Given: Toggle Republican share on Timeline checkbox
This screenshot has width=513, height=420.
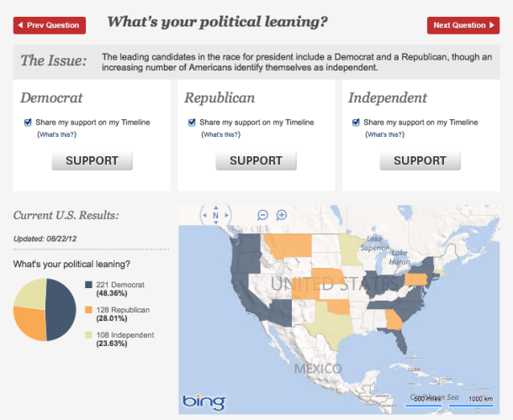Looking at the screenshot, I should pos(193,123).
